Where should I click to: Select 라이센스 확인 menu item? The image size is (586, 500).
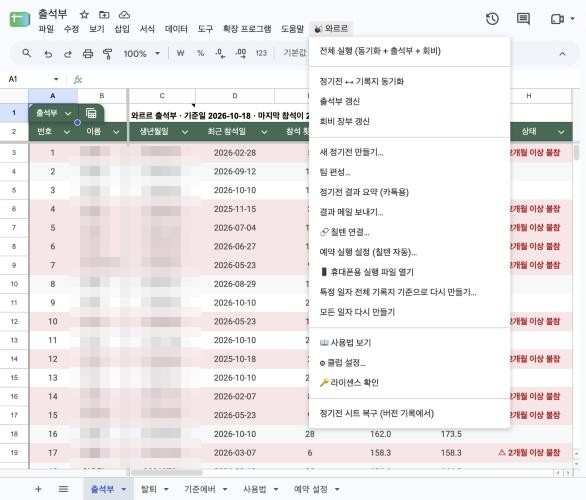tap(410, 383)
